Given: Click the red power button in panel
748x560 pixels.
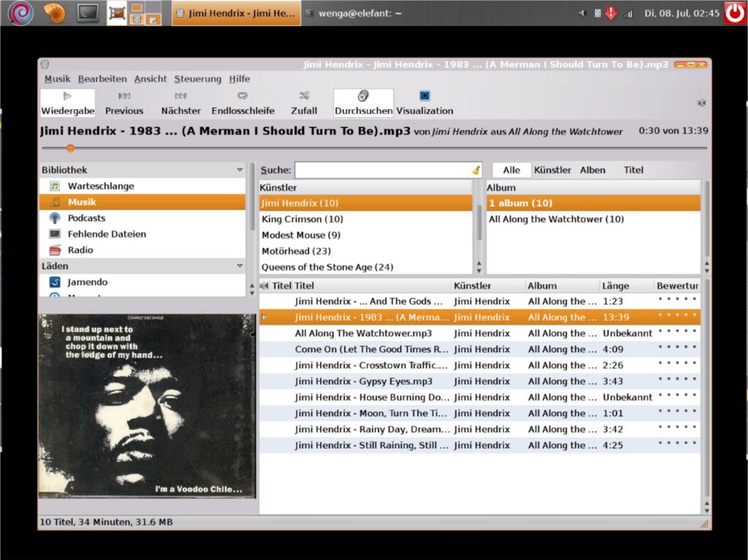Looking at the screenshot, I should coord(735,13).
